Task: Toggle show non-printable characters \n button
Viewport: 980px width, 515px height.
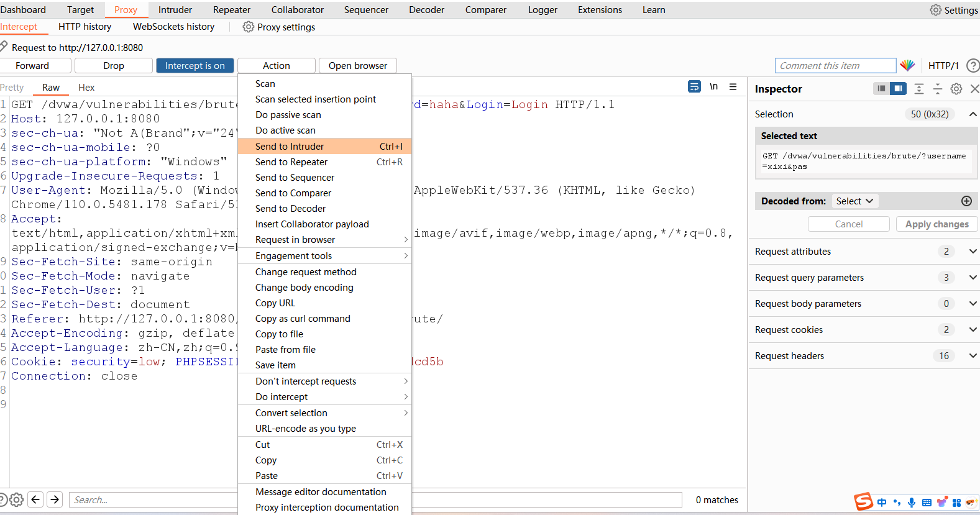Action: [x=714, y=86]
